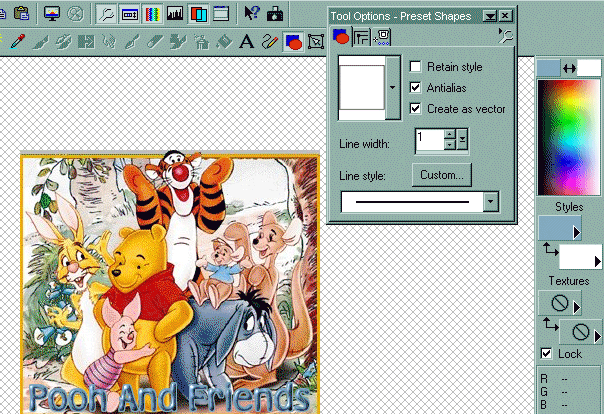Select the Clone Brush tool
The width and height of the screenshot is (604, 414).
pos(63,42)
